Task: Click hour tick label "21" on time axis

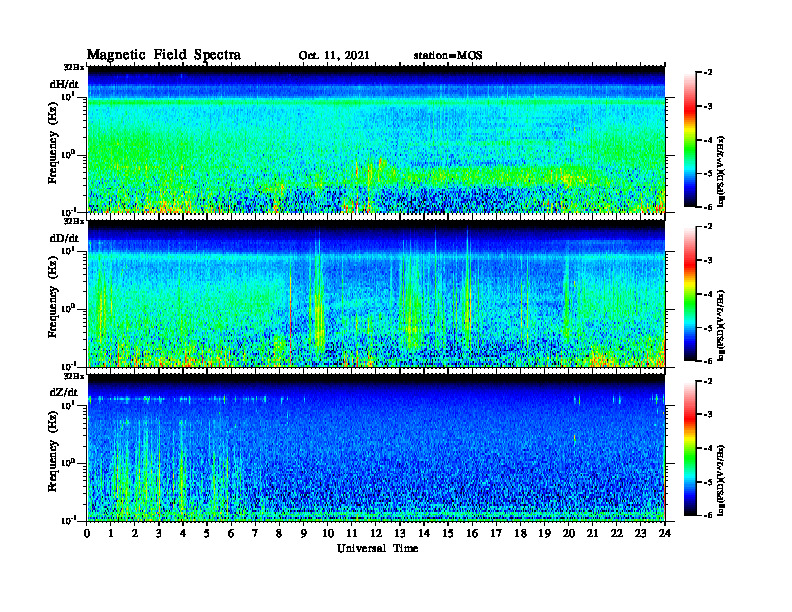Action: (x=592, y=534)
